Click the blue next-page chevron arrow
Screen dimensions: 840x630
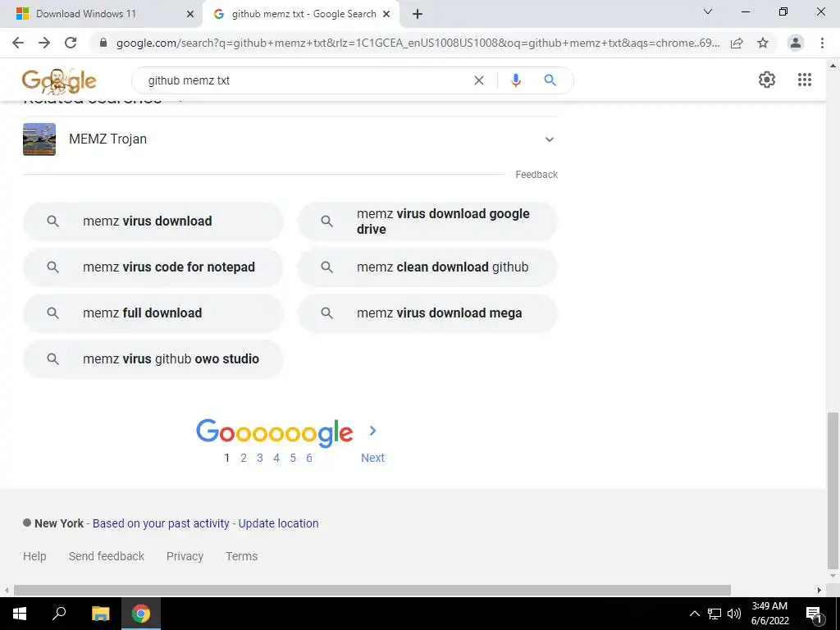click(373, 430)
